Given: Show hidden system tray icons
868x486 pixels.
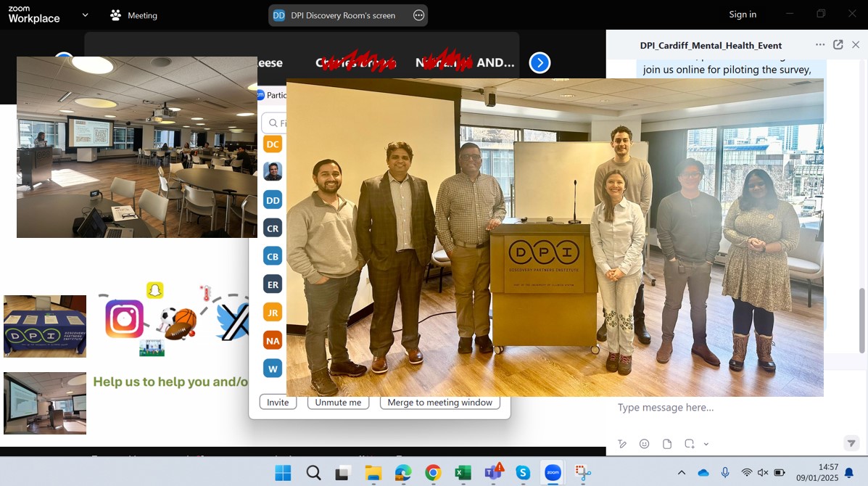Looking at the screenshot, I should point(682,473).
